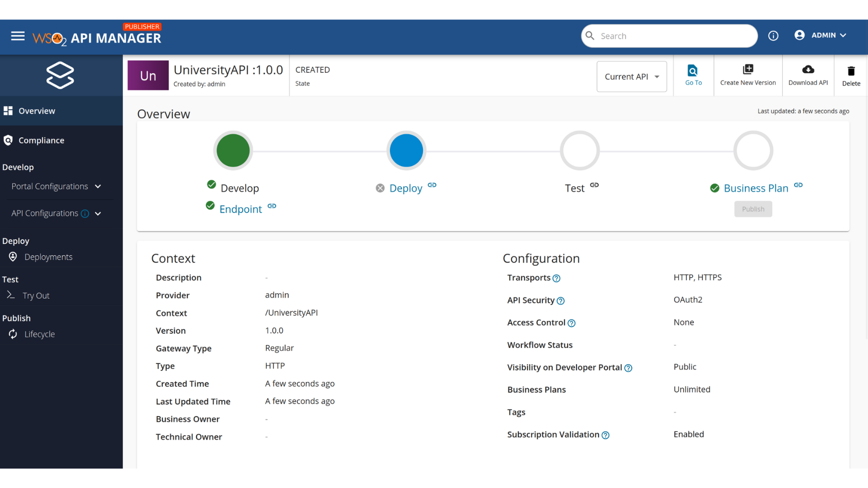Open Compliance in the sidebar
Image resolution: width=868 pixels, height=488 pixels.
(x=41, y=140)
